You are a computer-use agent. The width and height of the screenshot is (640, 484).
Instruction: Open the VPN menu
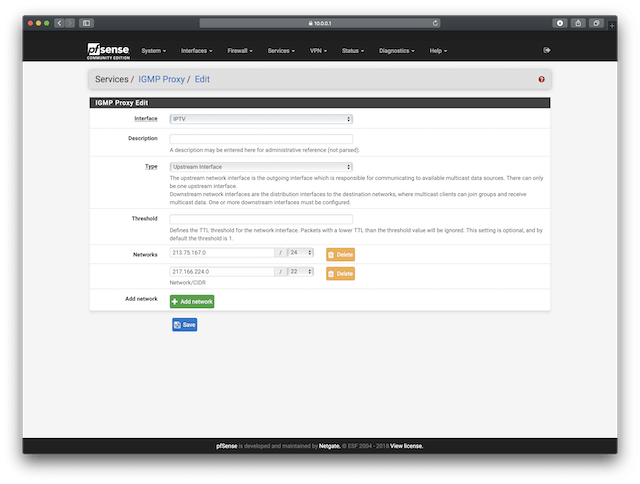click(x=318, y=51)
